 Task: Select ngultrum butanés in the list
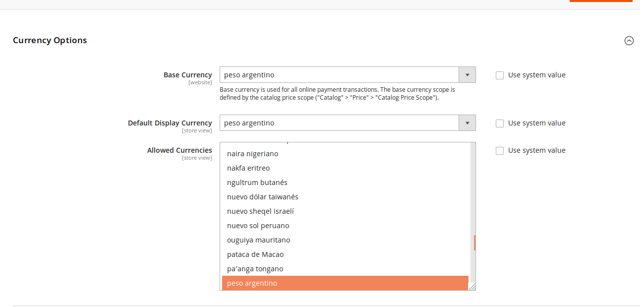[257, 182]
